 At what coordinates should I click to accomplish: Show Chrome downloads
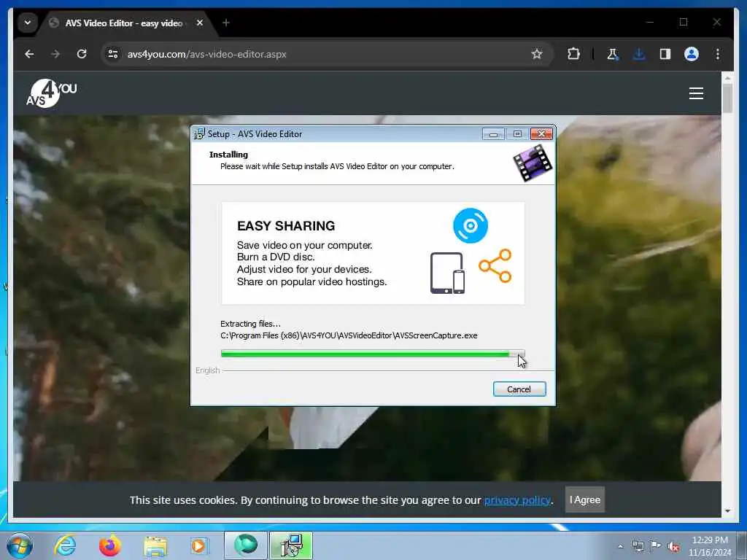point(639,54)
